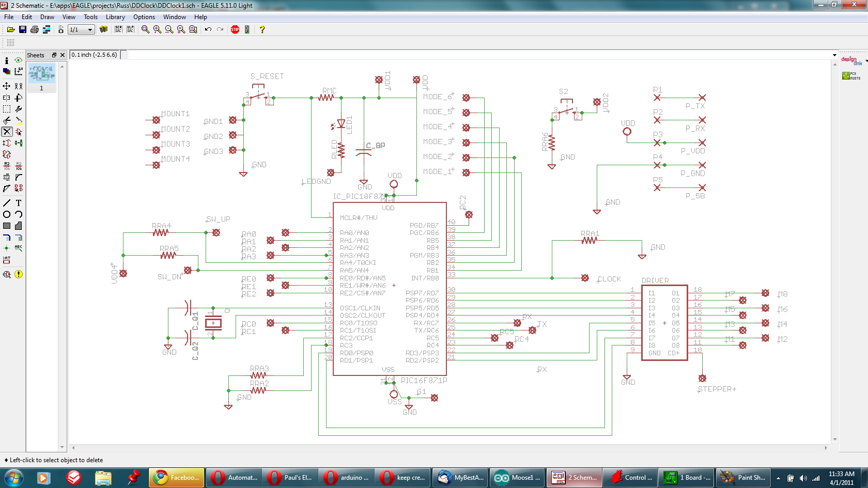Switch to Paint Shop in the taskbar
This screenshot has width=868, height=488.
click(x=743, y=477)
